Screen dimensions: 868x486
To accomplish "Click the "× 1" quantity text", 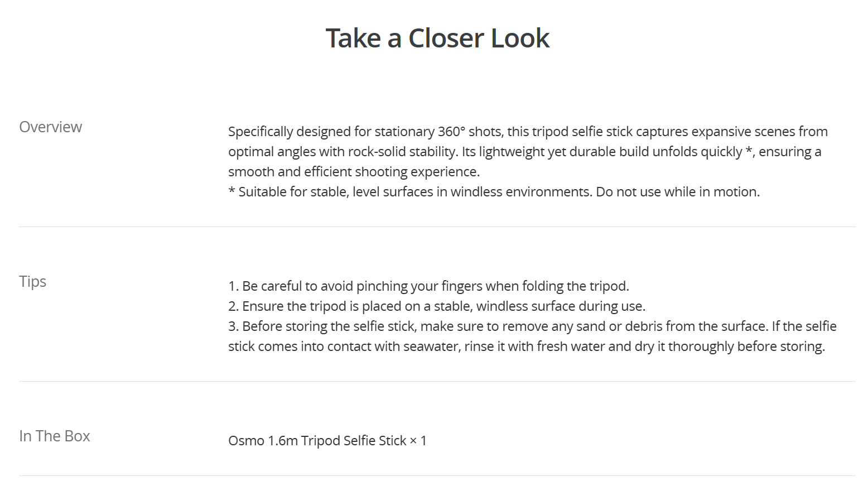I will tap(418, 441).
